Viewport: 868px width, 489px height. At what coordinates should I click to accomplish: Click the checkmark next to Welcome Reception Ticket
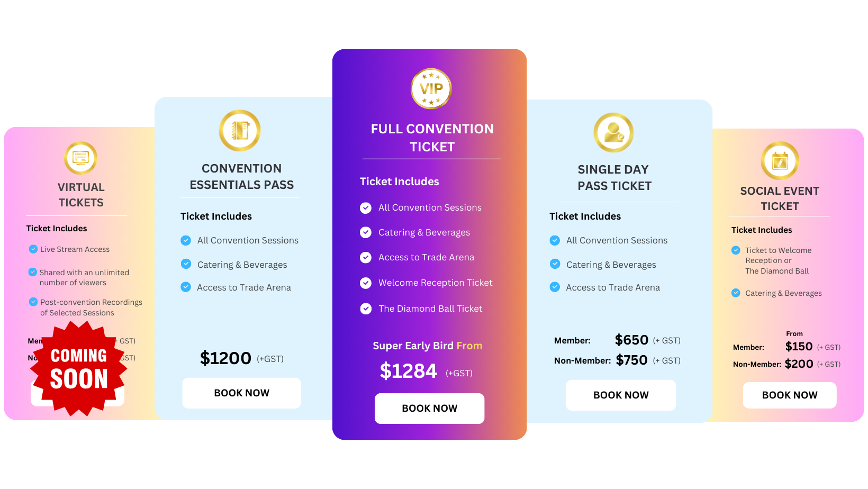click(366, 283)
